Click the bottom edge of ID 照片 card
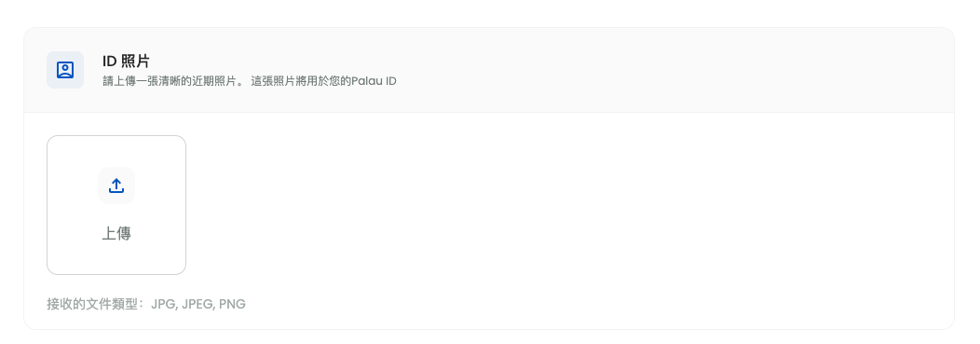Image resolution: width=980 pixels, height=344 pixels. pos(489,329)
